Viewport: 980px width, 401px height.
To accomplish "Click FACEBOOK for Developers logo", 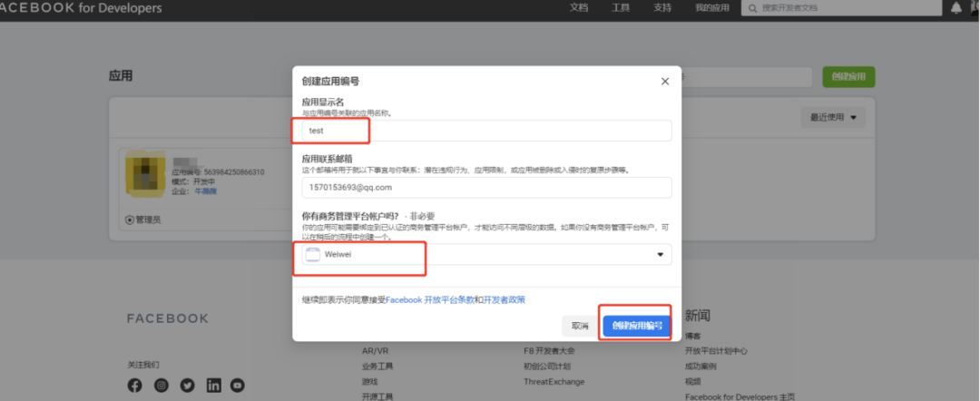I will tap(82, 8).
